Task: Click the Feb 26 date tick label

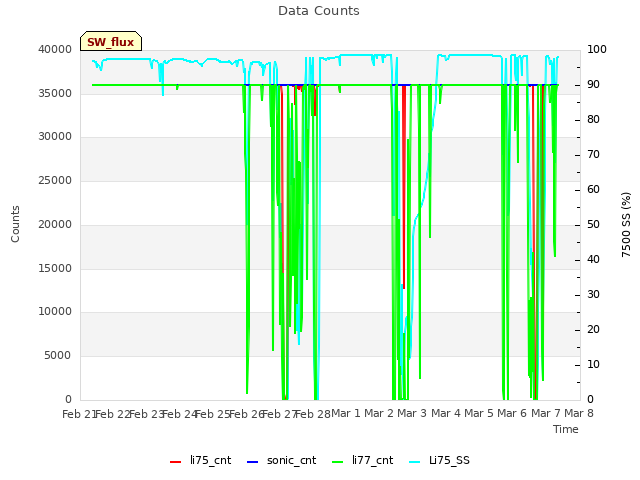Action: 246,414
